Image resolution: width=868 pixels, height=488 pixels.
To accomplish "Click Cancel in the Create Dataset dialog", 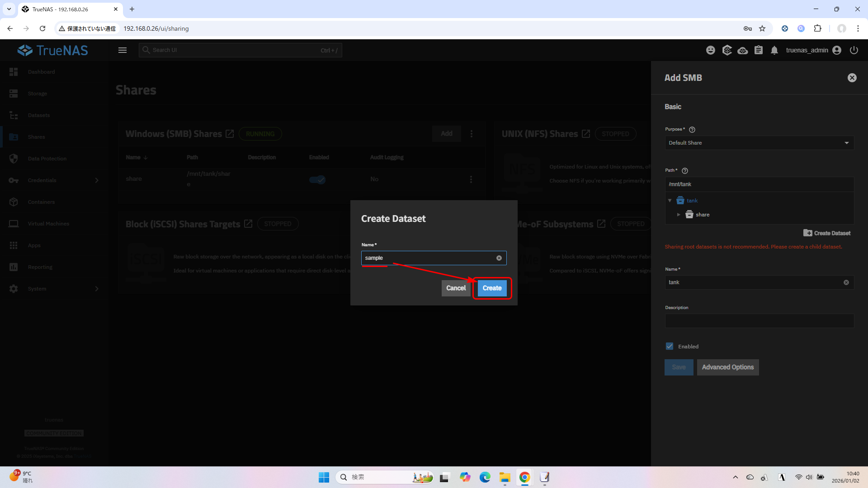I will [456, 288].
